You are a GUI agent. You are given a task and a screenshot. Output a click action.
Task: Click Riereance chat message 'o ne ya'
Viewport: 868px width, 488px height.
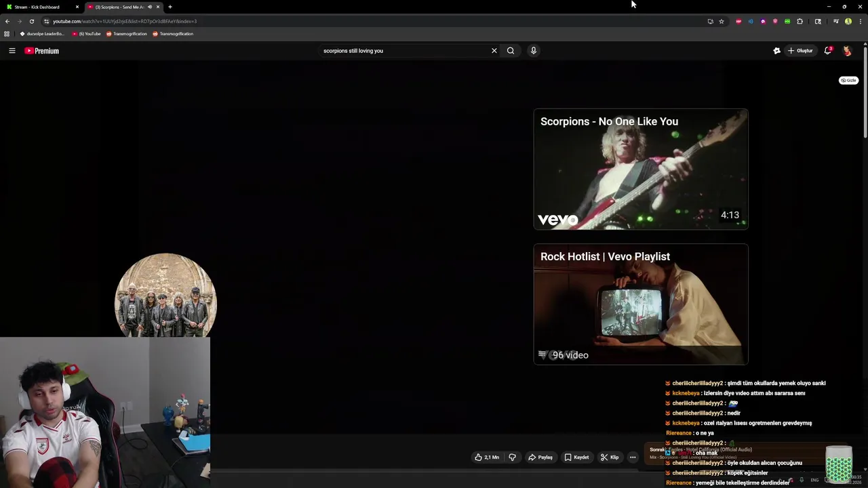[690, 433]
